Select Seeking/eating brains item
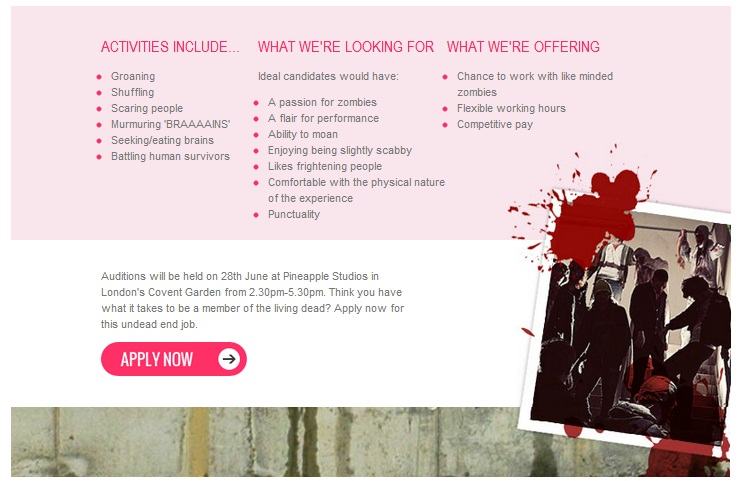Screen dimensions: 741x481 point(162,140)
